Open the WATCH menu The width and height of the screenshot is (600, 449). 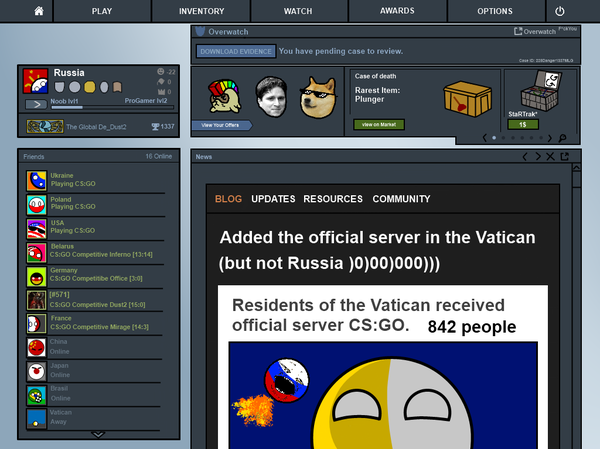point(298,11)
